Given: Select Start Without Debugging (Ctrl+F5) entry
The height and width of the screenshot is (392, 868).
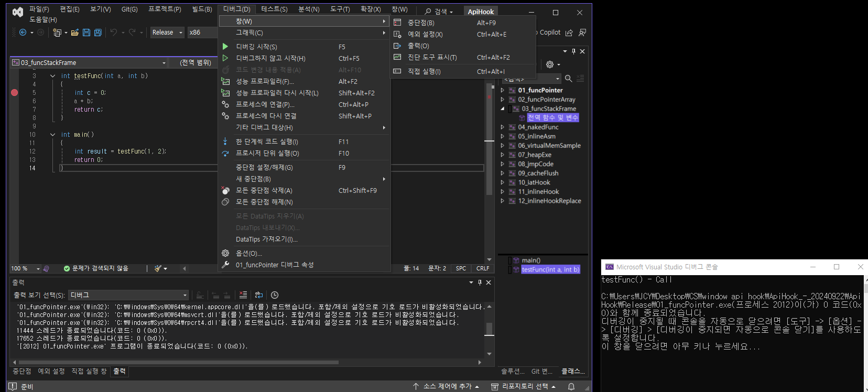Looking at the screenshot, I should pos(305,59).
